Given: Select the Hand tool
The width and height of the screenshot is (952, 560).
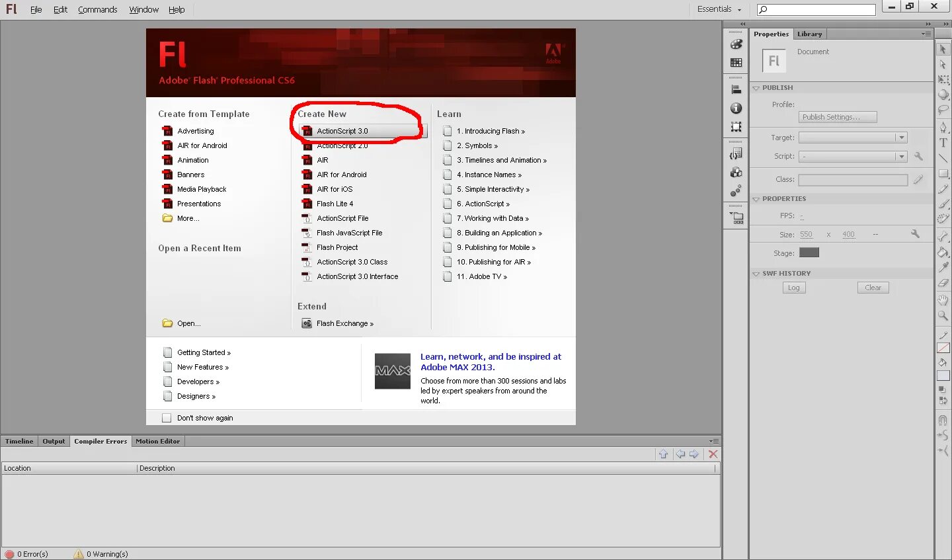Looking at the screenshot, I should coord(943,300).
